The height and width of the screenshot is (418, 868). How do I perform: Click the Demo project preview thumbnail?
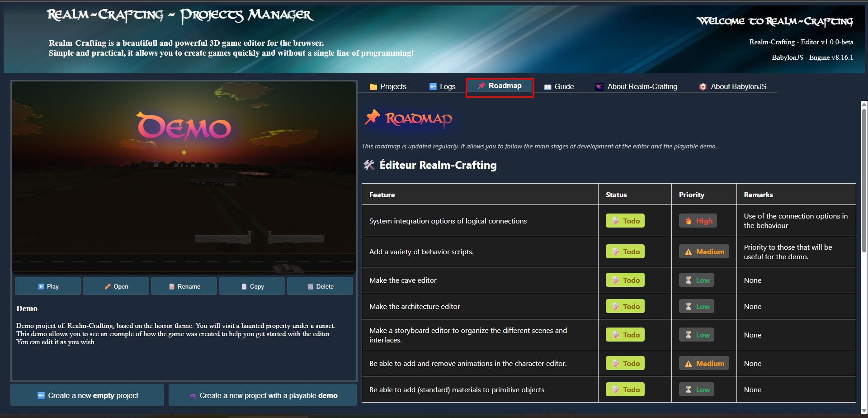(184, 178)
